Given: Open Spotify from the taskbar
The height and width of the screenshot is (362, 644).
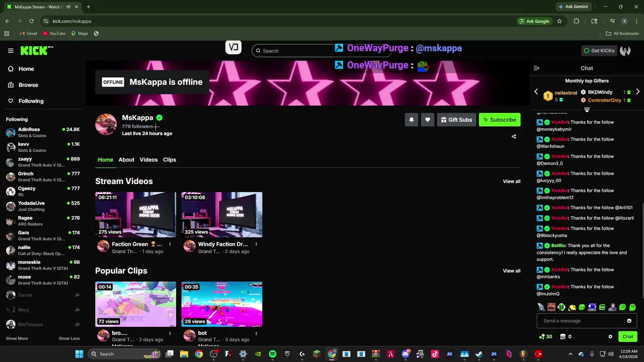Looking at the screenshot, I should pyautogui.click(x=272, y=354).
